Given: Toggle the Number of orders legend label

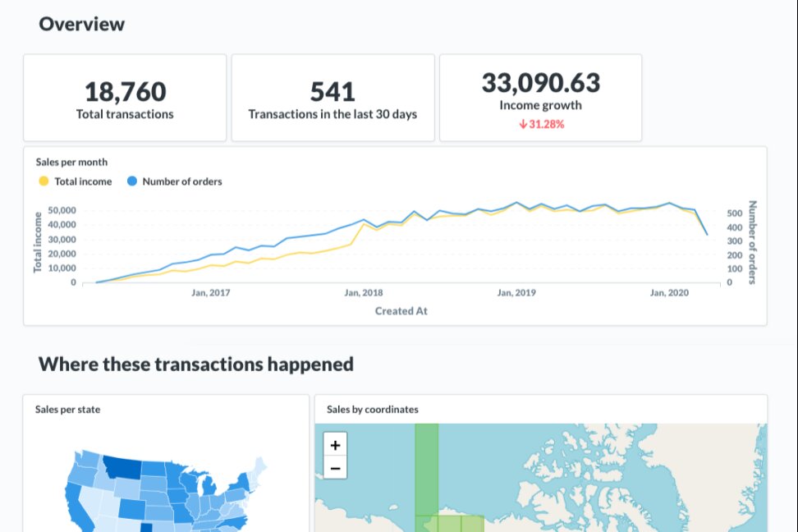Looking at the screenshot, I should tap(182, 181).
